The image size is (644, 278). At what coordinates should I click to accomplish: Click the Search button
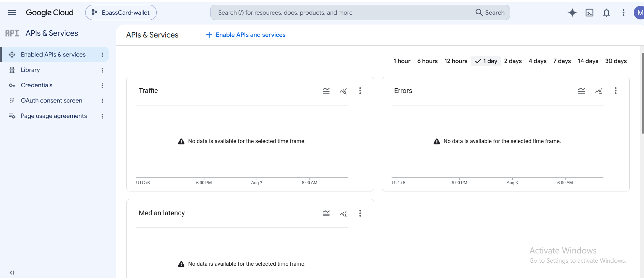[490, 13]
